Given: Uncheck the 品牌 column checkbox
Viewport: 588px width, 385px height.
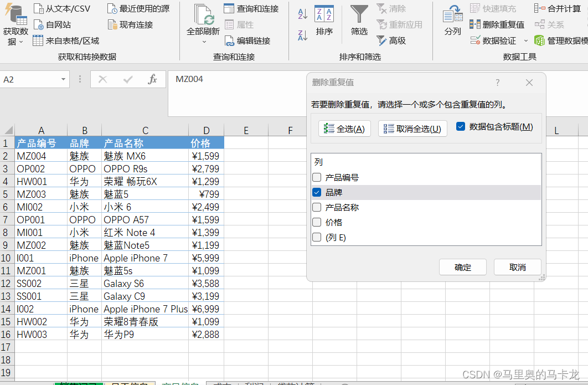Looking at the screenshot, I should (x=317, y=193).
